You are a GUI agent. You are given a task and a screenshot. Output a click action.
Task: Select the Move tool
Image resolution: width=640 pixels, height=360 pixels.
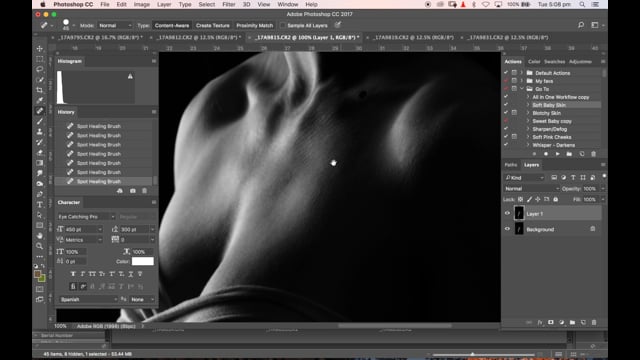pyautogui.click(x=40, y=49)
